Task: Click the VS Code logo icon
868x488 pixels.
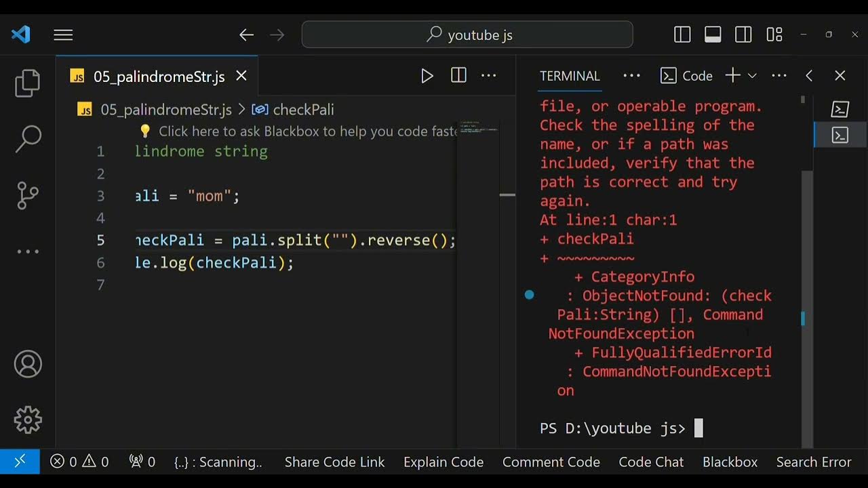Action: coord(21,35)
